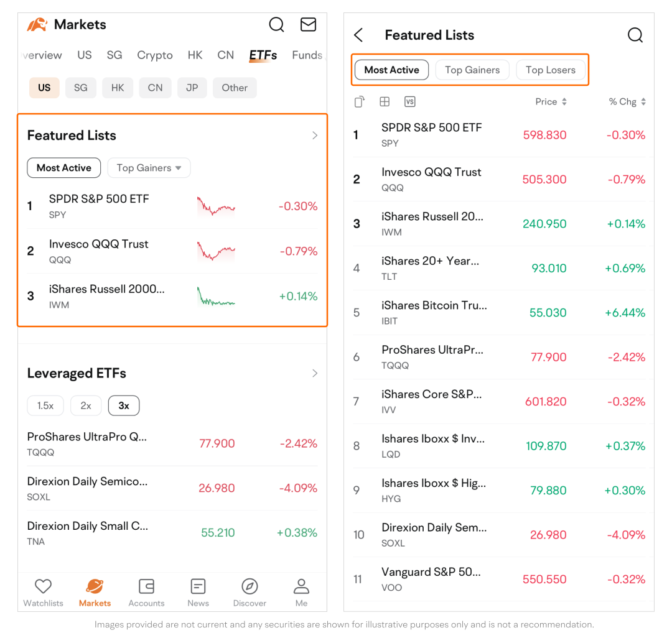
Task: Open the mail inbox icon
Action: click(x=308, y=25)
